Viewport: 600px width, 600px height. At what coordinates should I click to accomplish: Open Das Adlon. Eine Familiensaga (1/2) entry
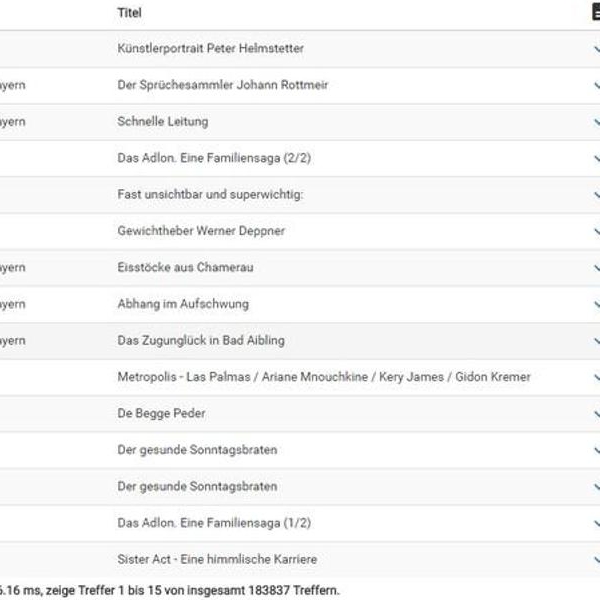pyautogui.click(x=214, y=523)
